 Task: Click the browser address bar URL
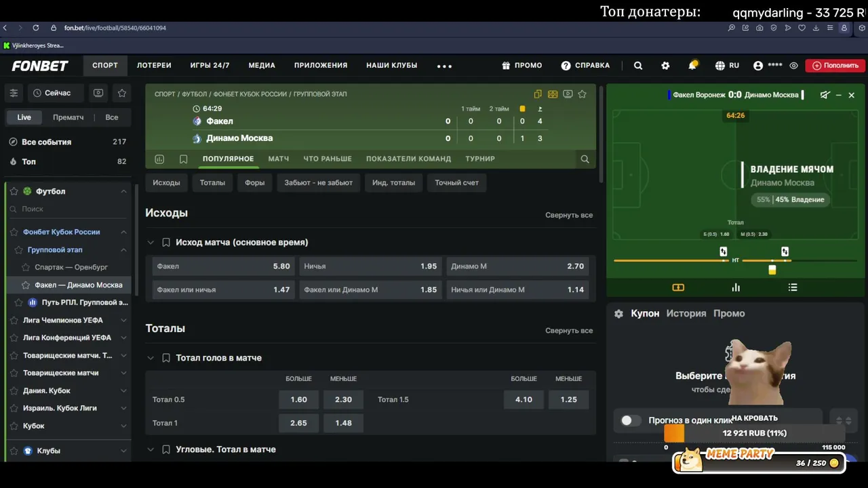tap(115, 28)
